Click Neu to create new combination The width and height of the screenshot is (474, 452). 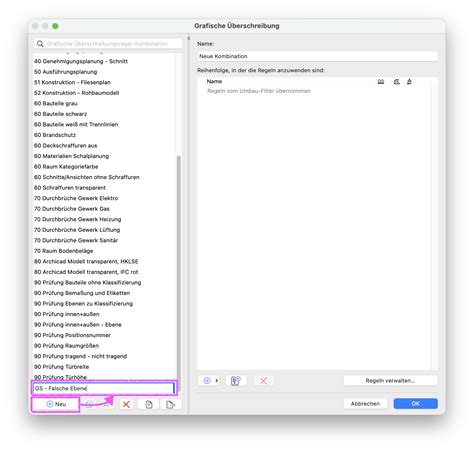56,404
